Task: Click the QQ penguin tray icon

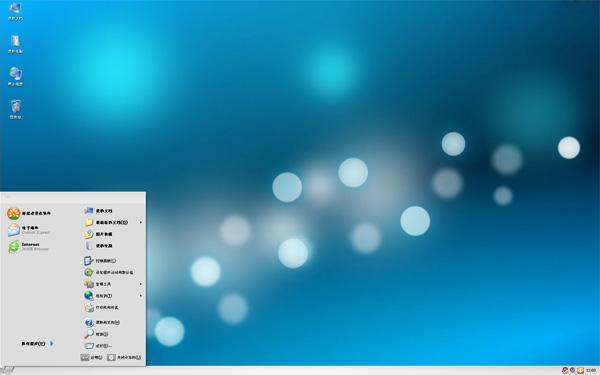Action: click(x=565, y=370)
